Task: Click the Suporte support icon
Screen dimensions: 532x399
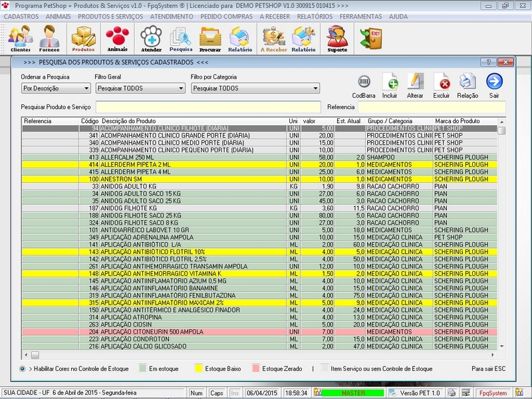Action: coord(337,38)
